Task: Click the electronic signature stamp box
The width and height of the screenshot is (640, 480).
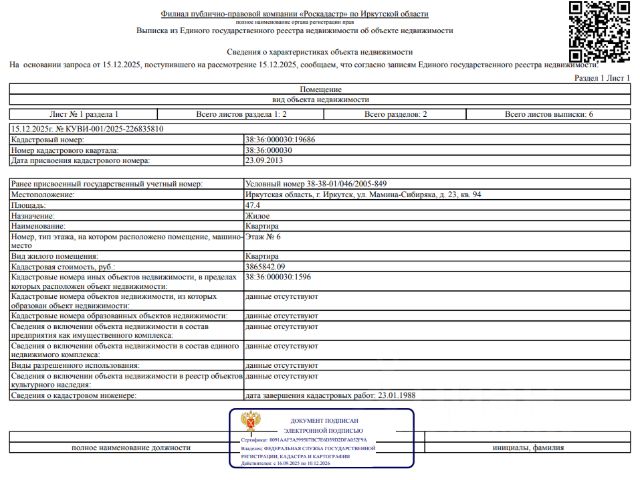Action: [322, 438]
